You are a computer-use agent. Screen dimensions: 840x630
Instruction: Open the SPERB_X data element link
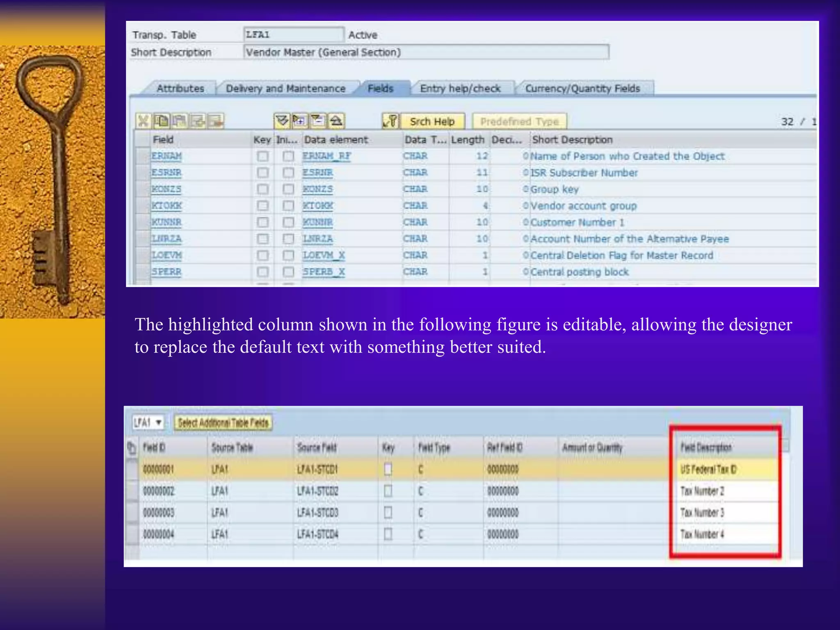324,272
